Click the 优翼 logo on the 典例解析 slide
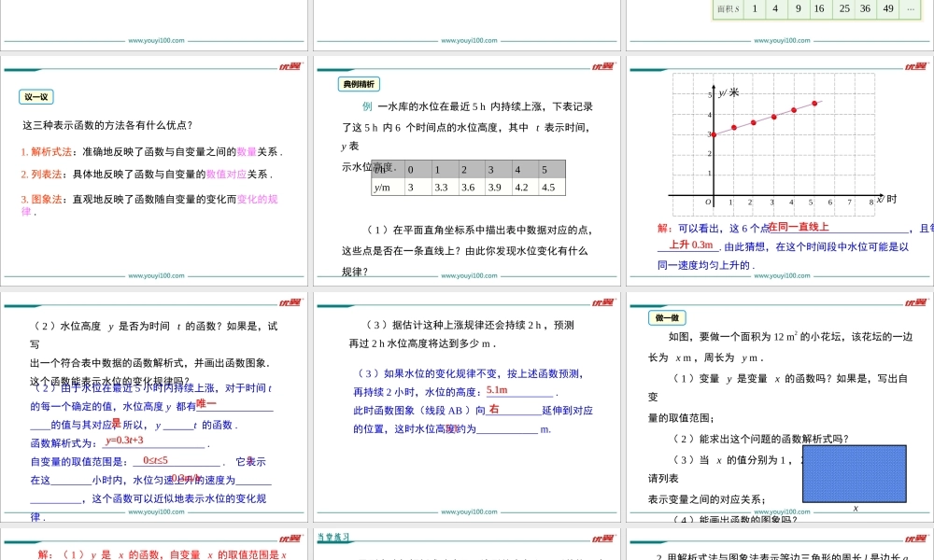Screen dimensions: 934x560 [x=603, y=66]
